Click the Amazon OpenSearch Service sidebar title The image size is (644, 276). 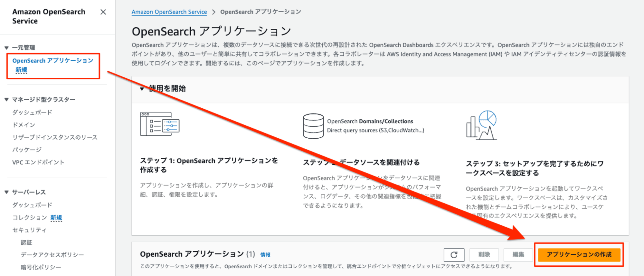[49, 16]
